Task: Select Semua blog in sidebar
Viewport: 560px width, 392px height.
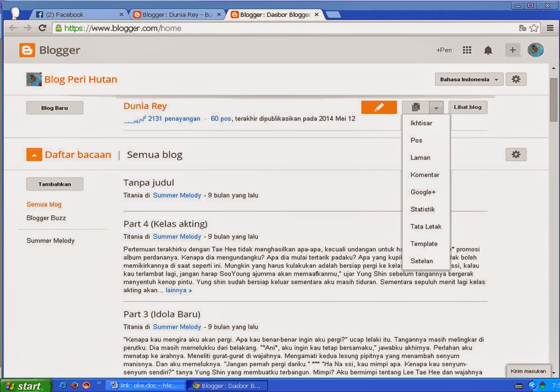Action: (44, 204)
